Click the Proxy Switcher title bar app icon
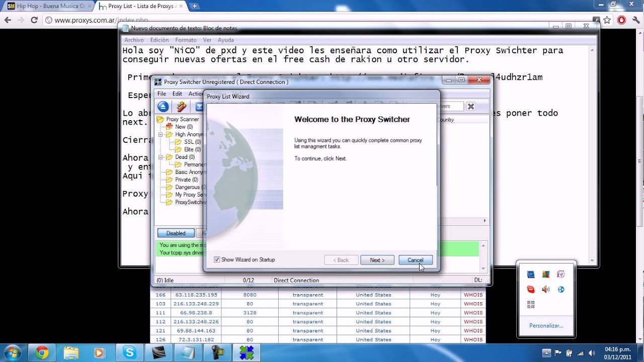 (158, 82)
